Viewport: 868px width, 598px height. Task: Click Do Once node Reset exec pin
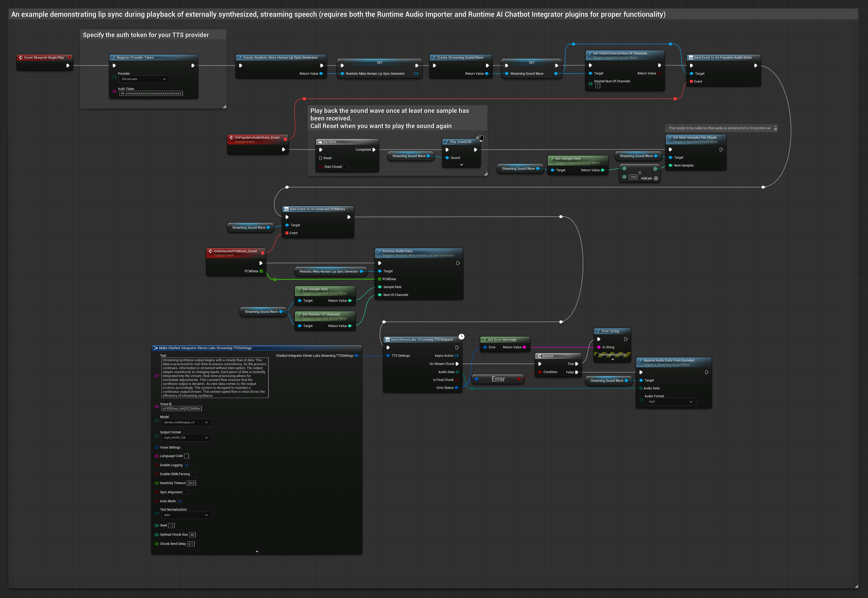pos(320,158)
